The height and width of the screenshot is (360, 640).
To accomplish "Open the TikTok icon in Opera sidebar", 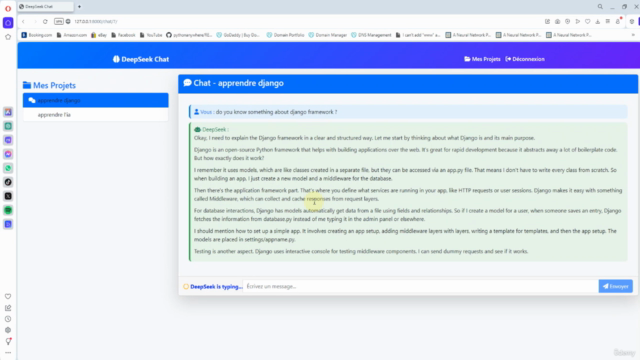I will (8, 182).
